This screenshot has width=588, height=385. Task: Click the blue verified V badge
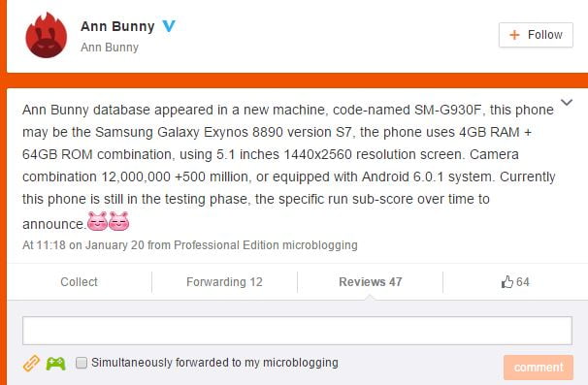tap(169, 26)
